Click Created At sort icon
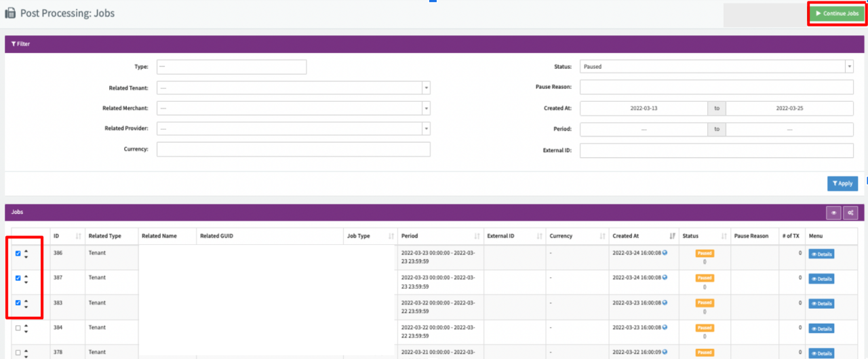Image resolution: width=868 pixels, height=359 pixels. (x=672, y=236)
